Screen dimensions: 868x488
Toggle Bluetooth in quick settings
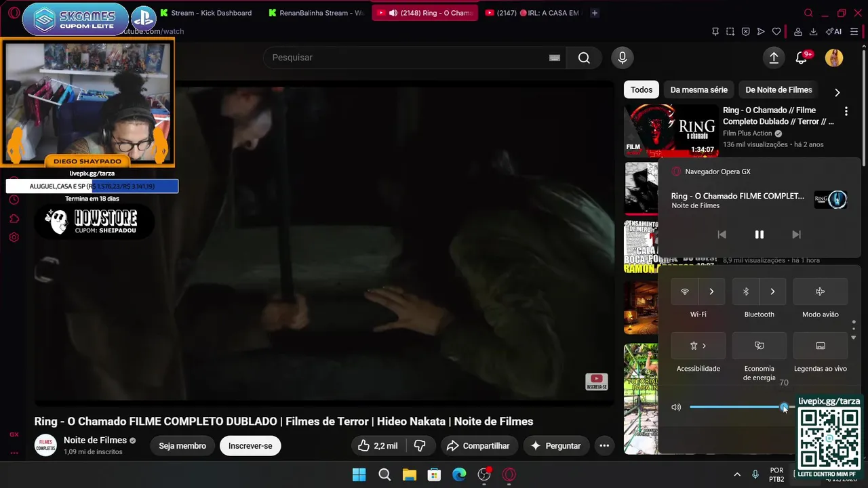click(x=746, y=291)
